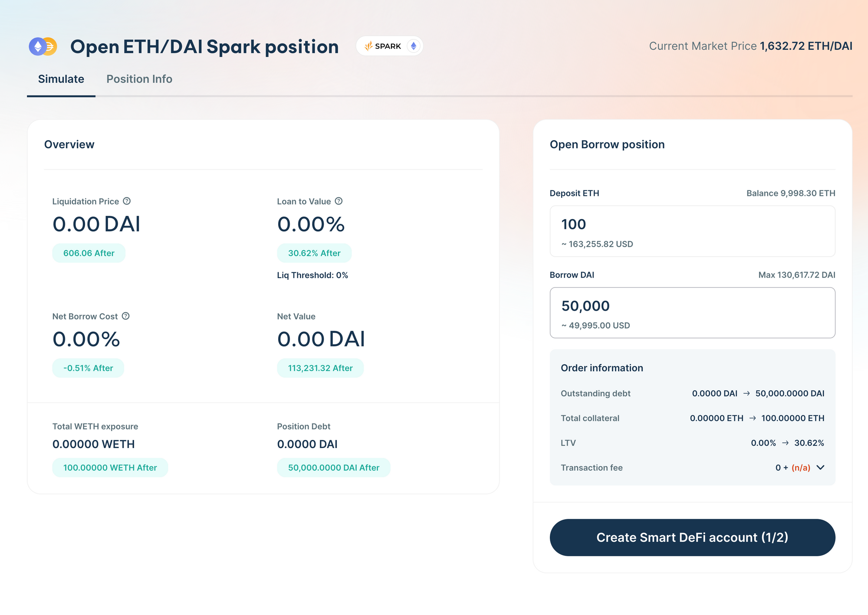Click the Loan to Value info icon
The height and width of the screenshot is (615, 868).
tap(339, 201)
